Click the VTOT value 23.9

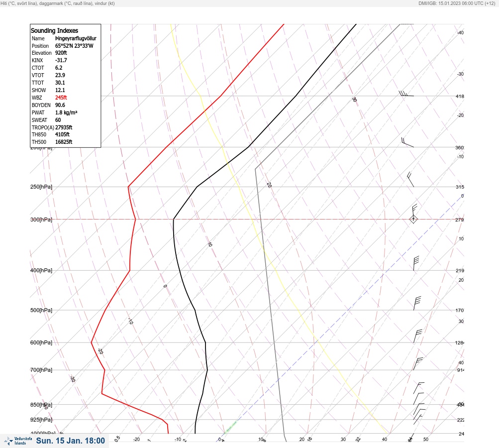[60, 75]
